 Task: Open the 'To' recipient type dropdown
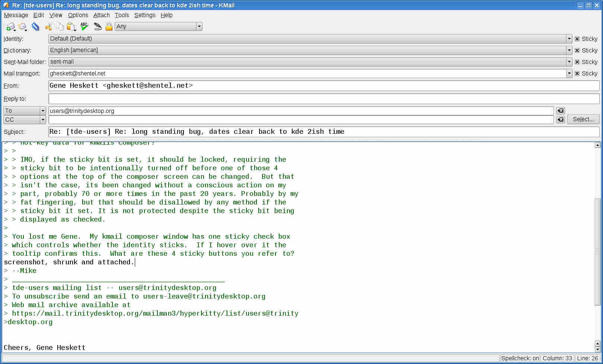pyautogui.click(x=25, y=111)
